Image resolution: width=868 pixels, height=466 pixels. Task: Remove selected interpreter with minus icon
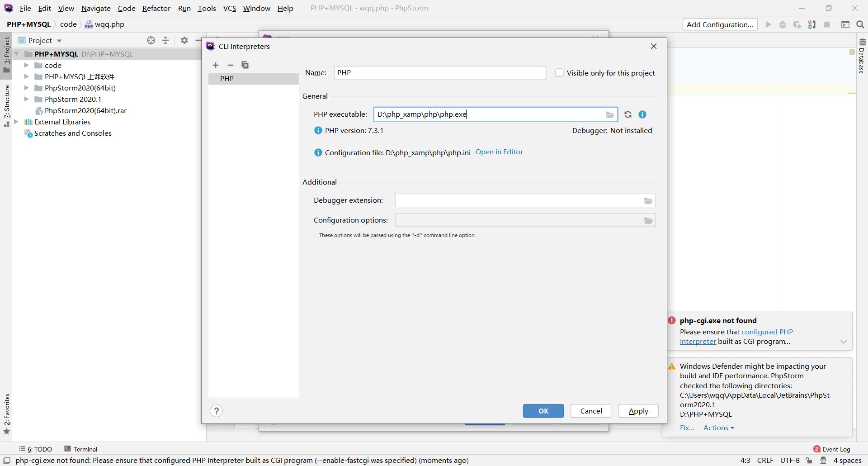[x=231, y=65]
